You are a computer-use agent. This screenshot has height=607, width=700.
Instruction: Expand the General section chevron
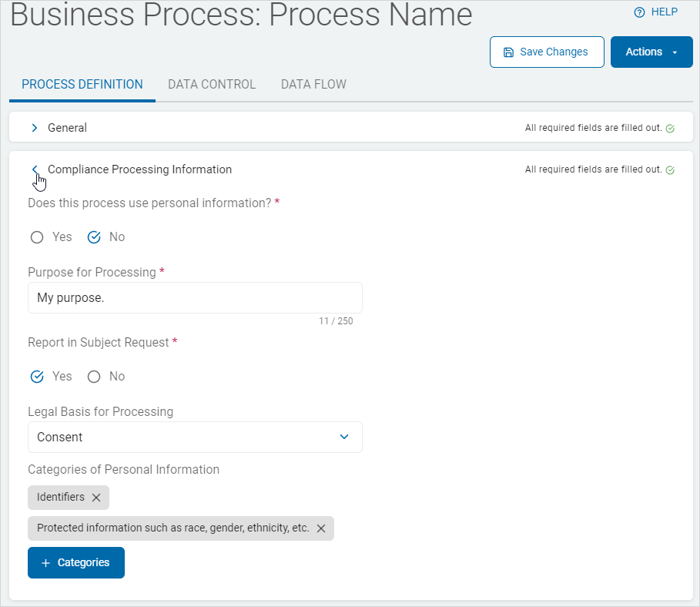point(34,128)
